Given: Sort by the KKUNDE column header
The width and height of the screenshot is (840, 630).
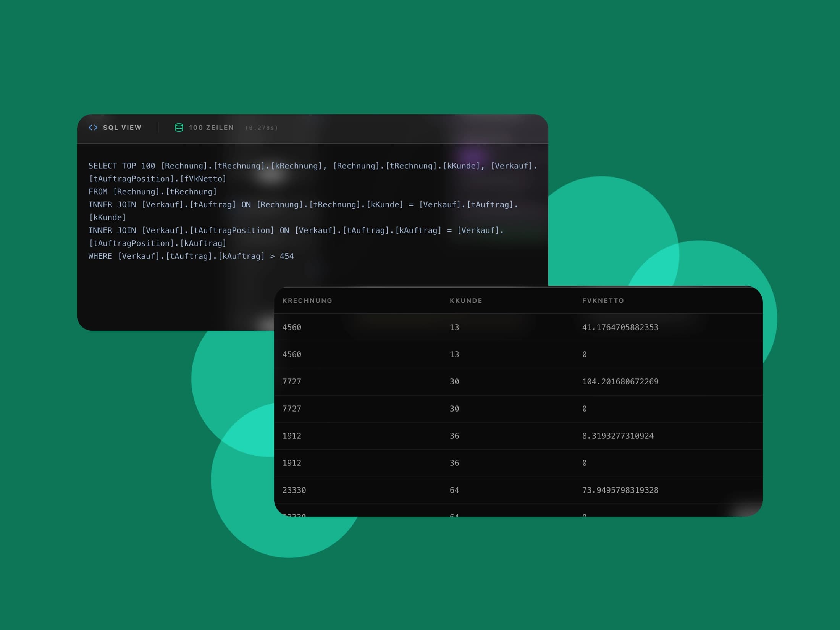Looking at the screenshot, I should [466, 300].
